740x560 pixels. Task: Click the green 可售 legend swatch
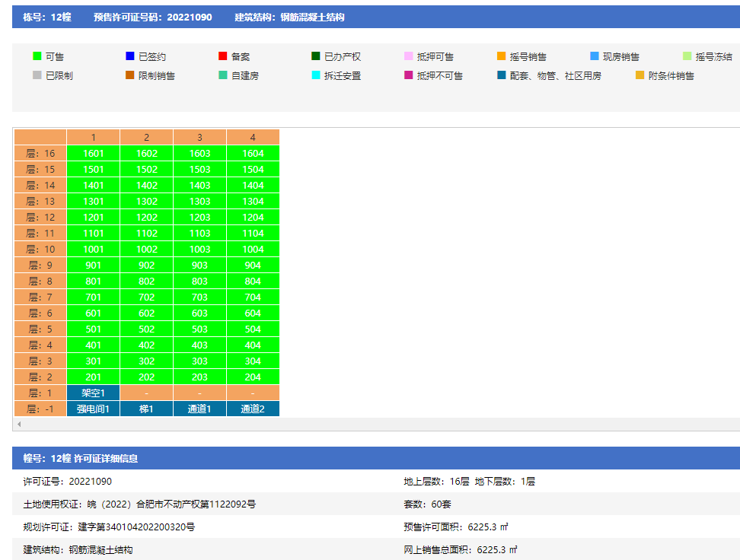tap(37, 56)
